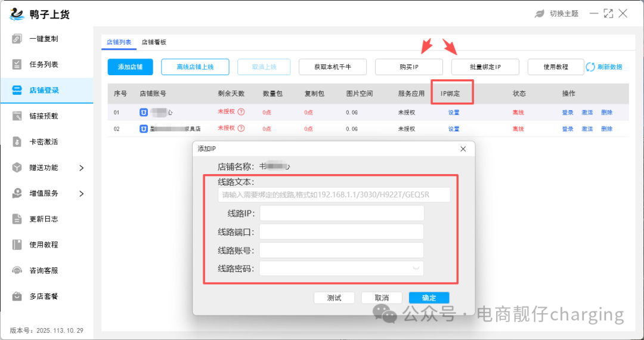Screen dimensions: 644x340
Task: Click the 任务列表 sidebar icon
Action: tap(17, 64)
